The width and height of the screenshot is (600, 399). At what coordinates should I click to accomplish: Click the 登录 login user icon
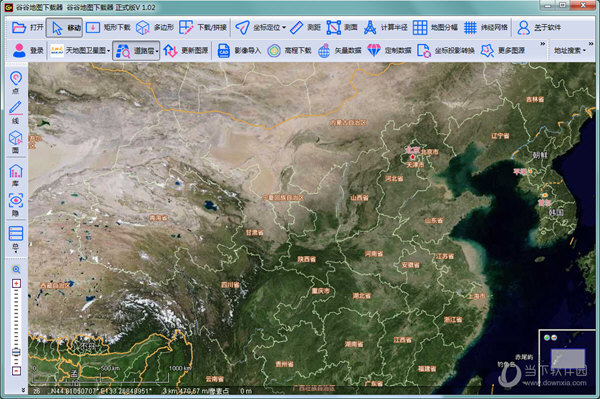(19, 50)
